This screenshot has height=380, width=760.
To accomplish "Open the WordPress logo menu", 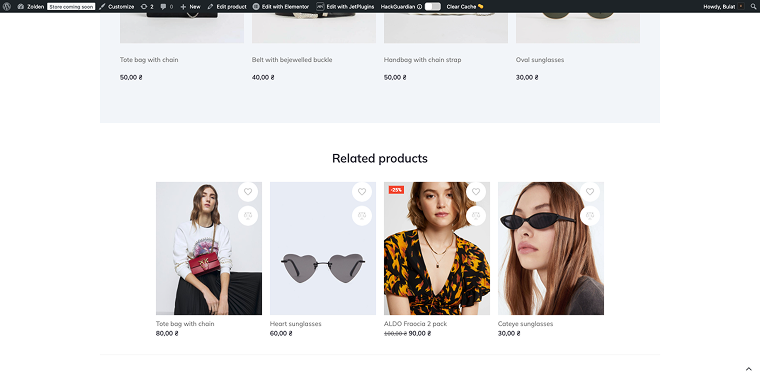I will tap(7, 7).
